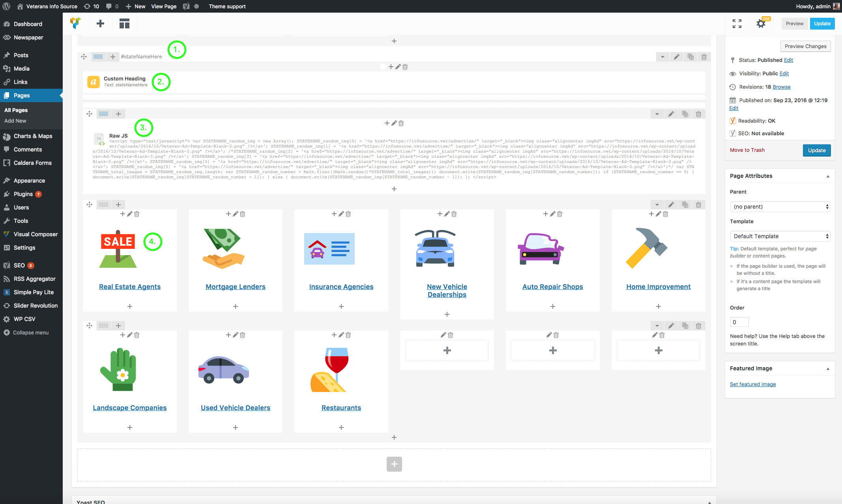Go to Media library menu
842x504 pixels.
click(x=22, y=69)
